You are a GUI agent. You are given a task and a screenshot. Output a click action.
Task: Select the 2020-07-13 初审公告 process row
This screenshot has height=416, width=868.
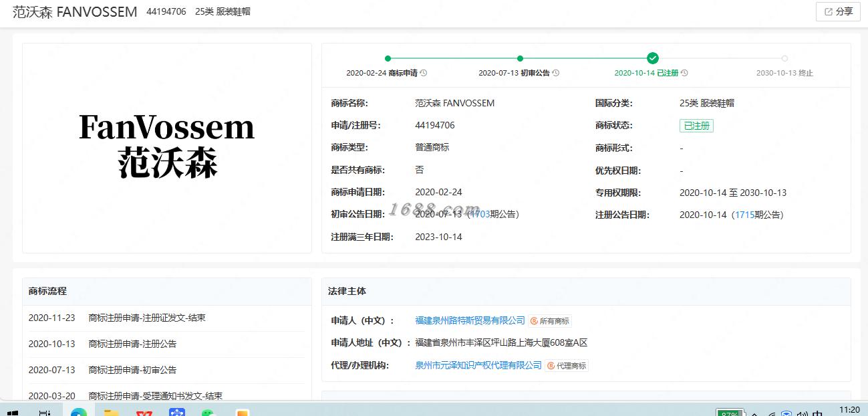point(166,370)
